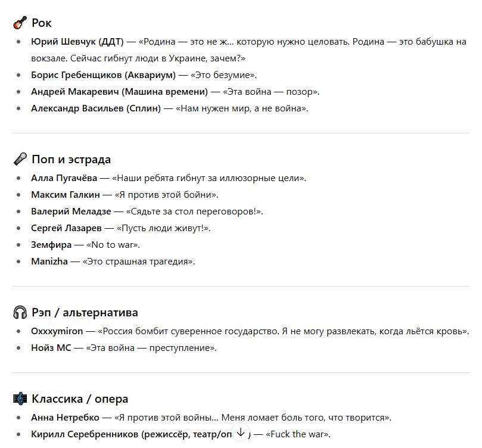Click the name Андрей Макаревич (Машина времени)
Image resolution: width=482 pixels, height=448 pixels.
click(119, 92)
